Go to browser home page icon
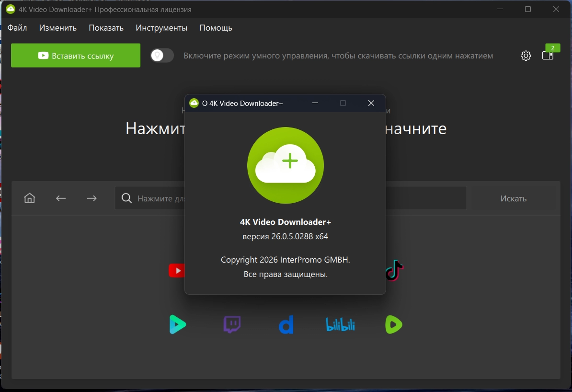 click(x=30, y=198)
